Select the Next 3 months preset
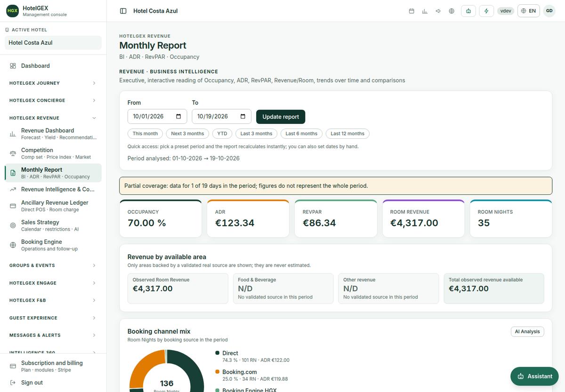The height and width of the screenshot is (392, 565). coord(187,134)
